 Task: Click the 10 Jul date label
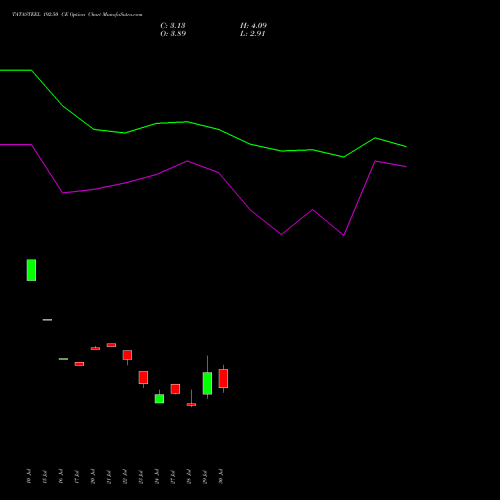coord(29,476)
